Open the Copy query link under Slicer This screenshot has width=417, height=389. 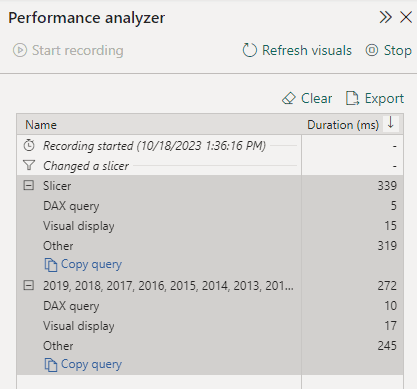91,264
